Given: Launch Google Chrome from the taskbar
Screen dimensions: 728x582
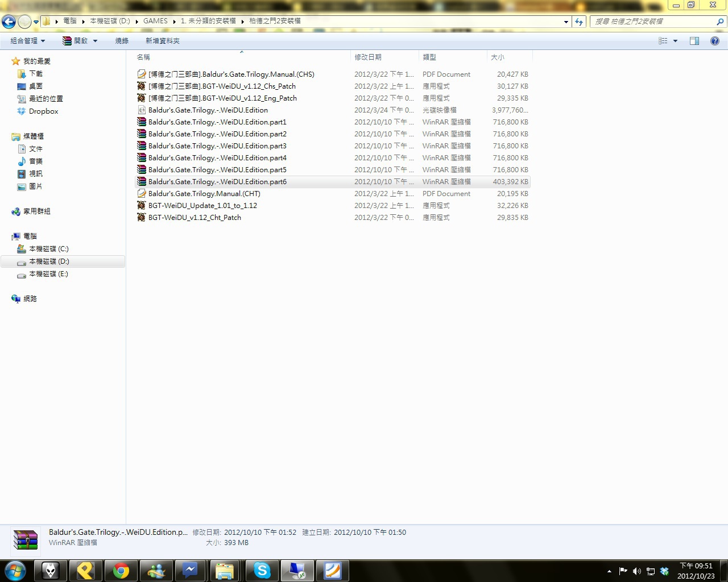Looking at the screenshot, I should (x=121, y=571).
